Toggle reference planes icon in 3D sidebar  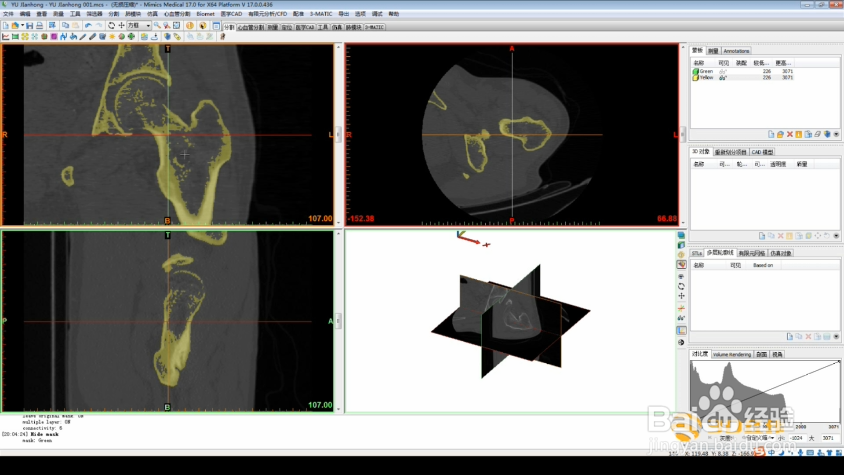coord(681,331)
